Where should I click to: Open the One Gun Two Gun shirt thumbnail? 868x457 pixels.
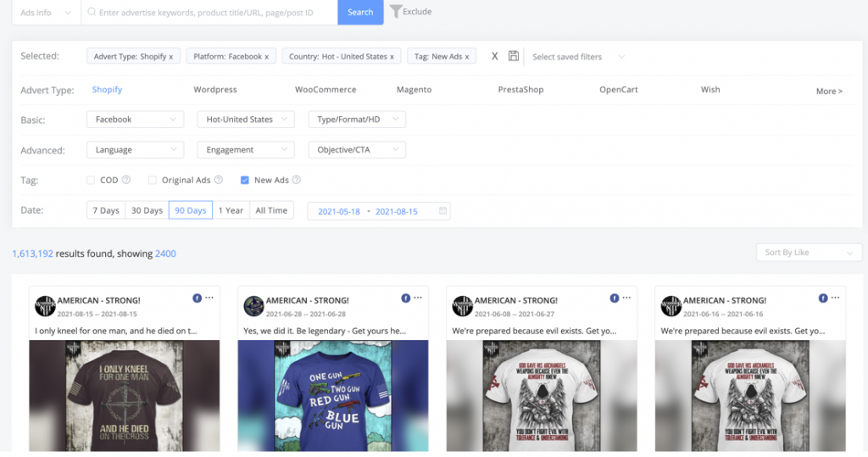coord(332,395)
